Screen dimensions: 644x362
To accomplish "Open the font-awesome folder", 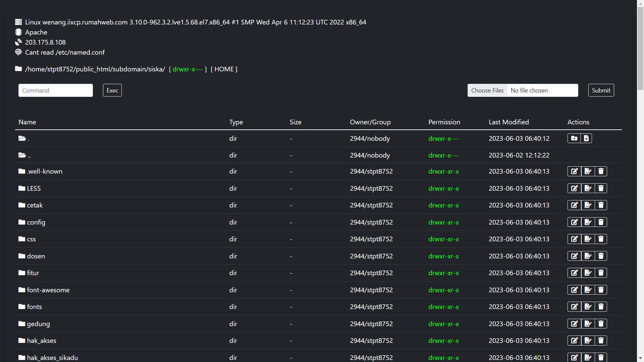I will point(48,290).
